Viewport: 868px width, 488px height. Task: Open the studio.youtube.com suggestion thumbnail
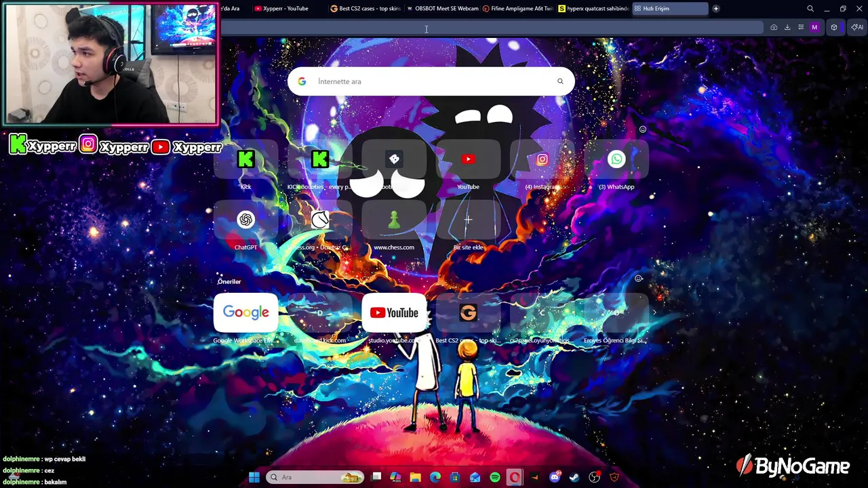pos(393,312)
